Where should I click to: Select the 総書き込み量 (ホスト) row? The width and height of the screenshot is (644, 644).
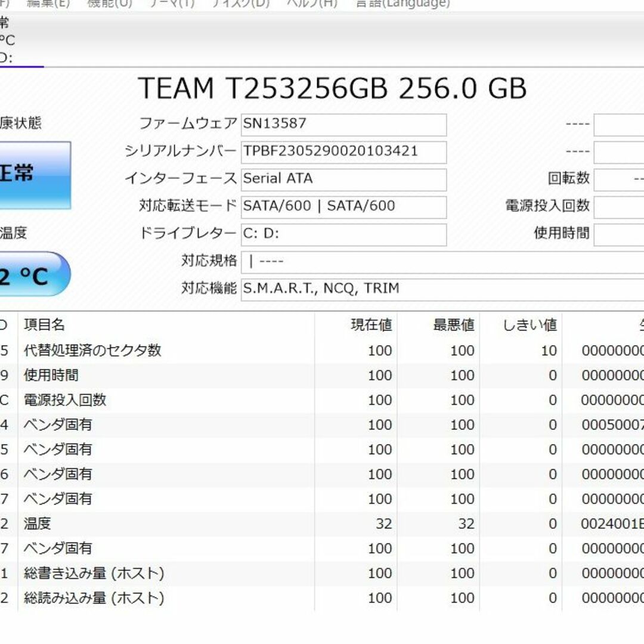click(x=322, y=574)
